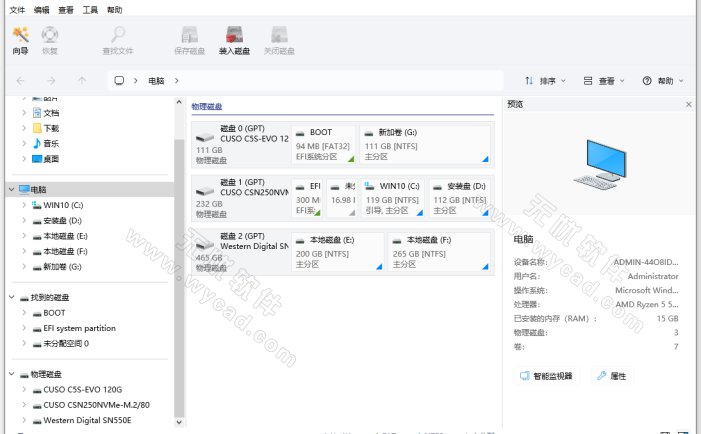Select 未分配空间 0 in tree

tap(61, 343)
